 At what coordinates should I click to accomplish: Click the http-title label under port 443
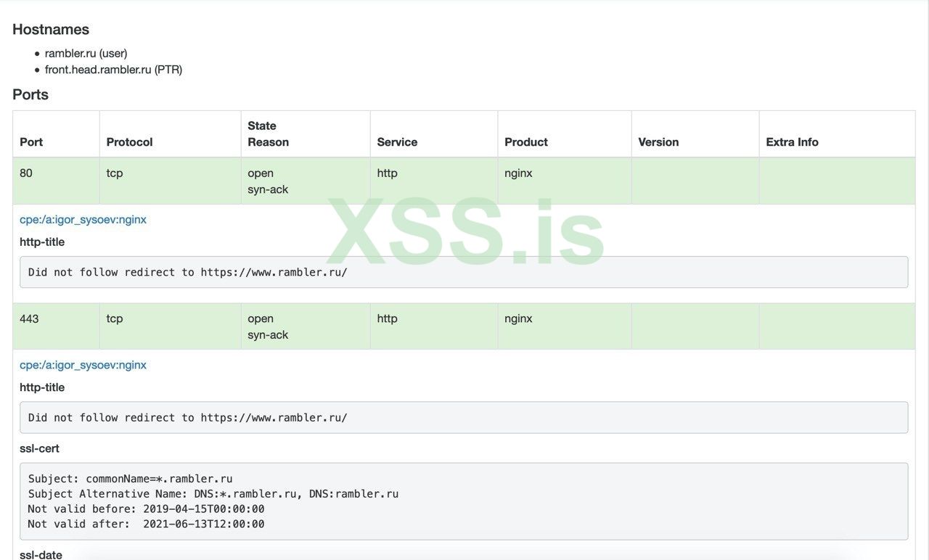[42, 387]
